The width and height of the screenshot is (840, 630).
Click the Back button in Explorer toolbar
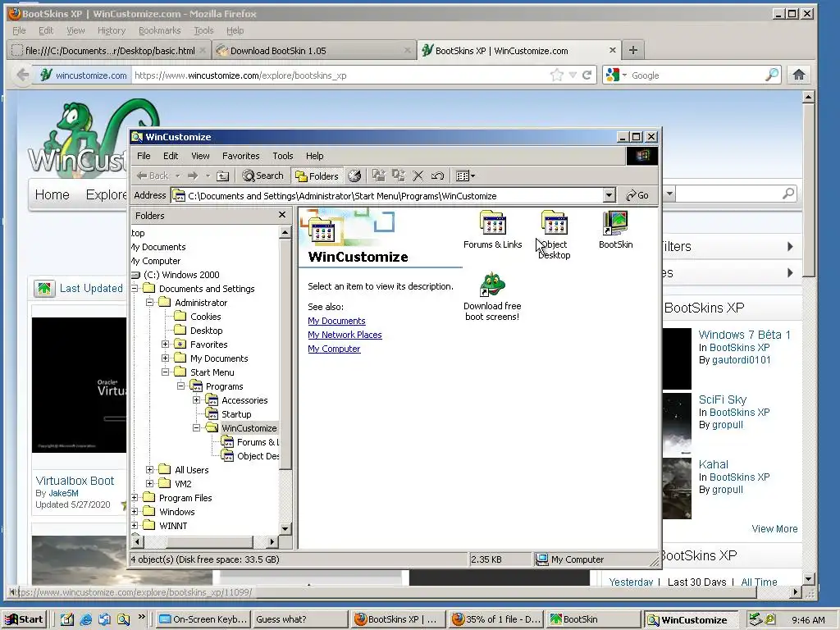pyautogui.click(x=153, y=176)
